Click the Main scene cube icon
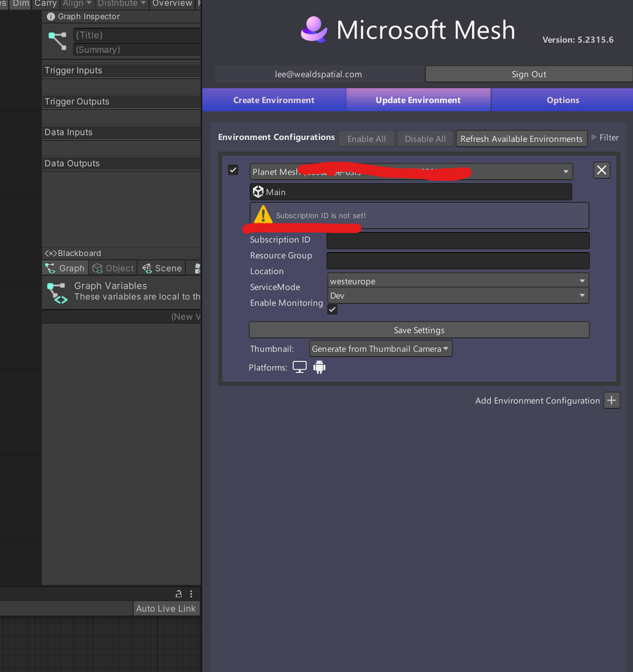 (258, 192)
